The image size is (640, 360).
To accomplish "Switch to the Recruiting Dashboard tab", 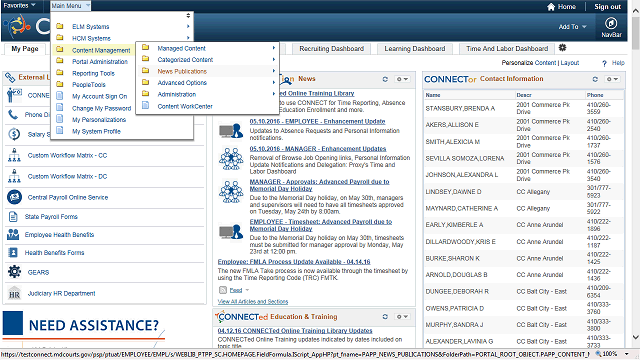I will (331, 49).
